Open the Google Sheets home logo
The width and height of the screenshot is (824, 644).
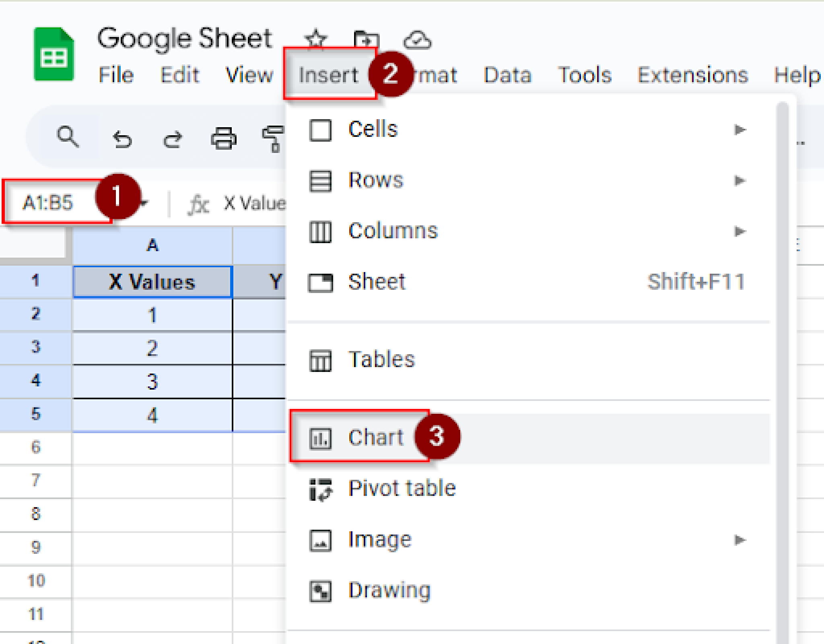(x=54, y=54)
